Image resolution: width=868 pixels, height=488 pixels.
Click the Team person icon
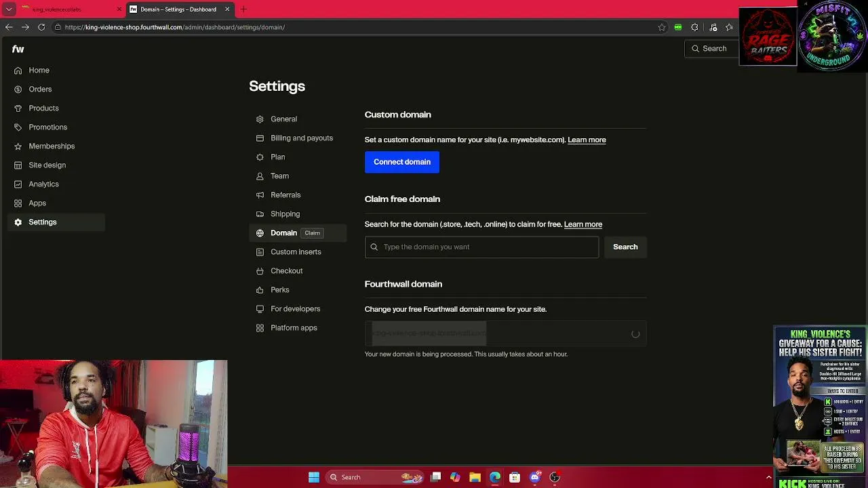[x=260, y=176]
